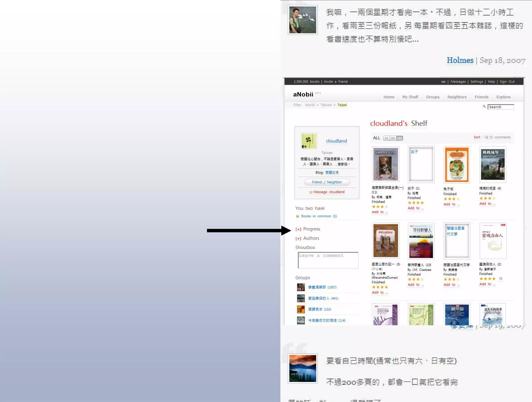Viewport: 532px width, 402px height.
Task: Click the cloudland username link
Action: tap(336, 141)
